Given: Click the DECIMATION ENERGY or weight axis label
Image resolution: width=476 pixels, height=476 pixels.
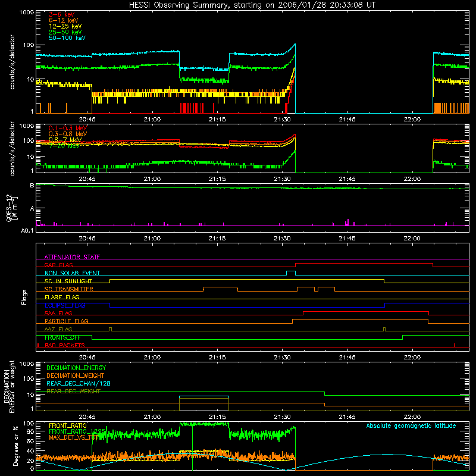Looking at the screenshot, I should click(9, 386).
